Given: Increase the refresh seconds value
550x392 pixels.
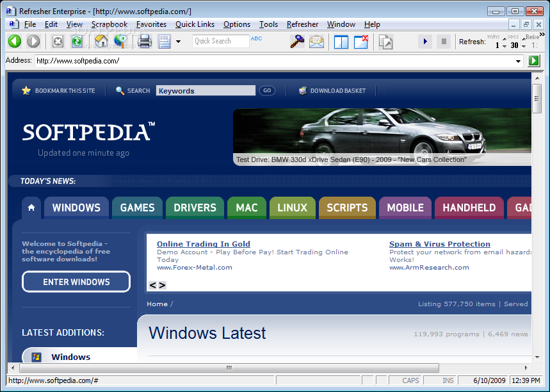Looking at the screenshot, I should [x=523, y=38].
